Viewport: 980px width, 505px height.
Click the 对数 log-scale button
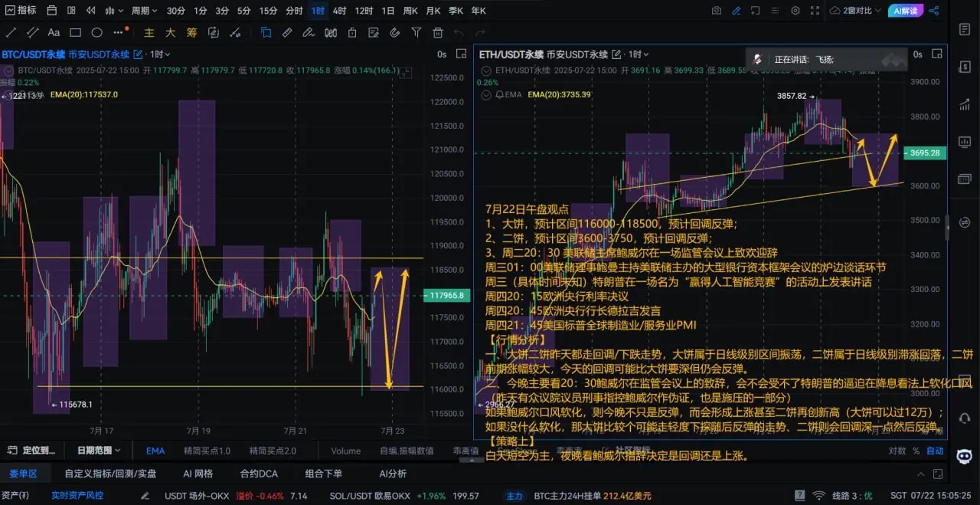click(x=897, y=451)
